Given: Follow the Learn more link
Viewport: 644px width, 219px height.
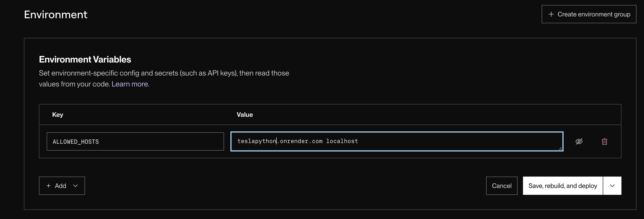Looking at the screenshot, I should [130, 84].
